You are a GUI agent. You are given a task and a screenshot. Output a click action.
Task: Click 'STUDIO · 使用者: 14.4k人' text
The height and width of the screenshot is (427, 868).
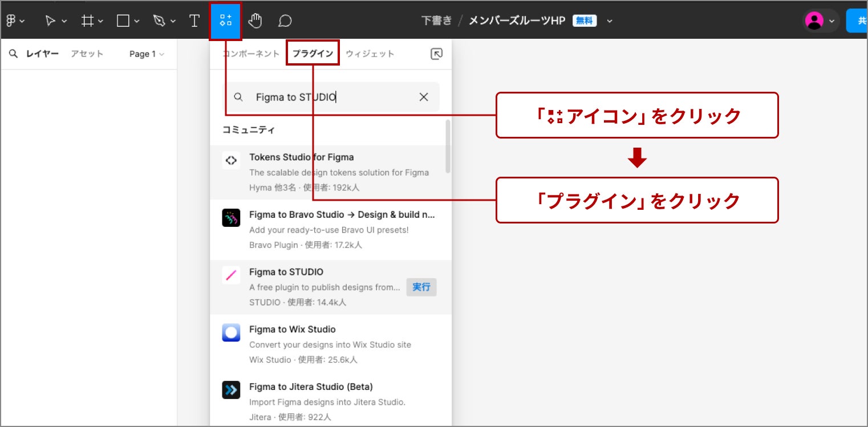pyautogui.click(x=298, y=302)
